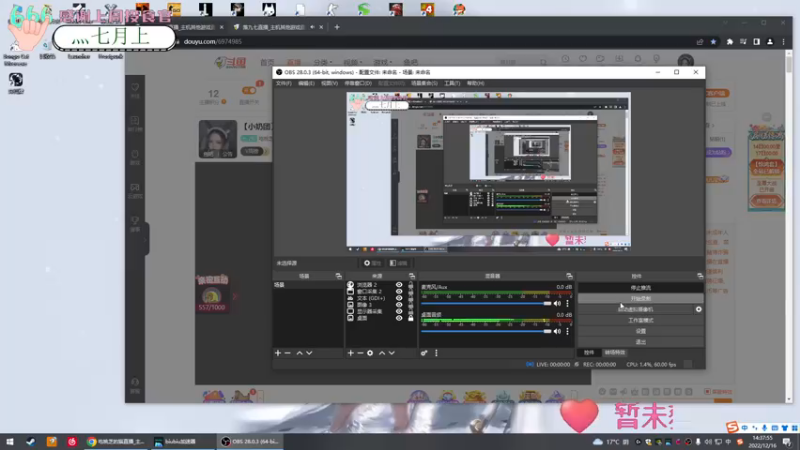Open source Filters button above Sources panel

(398, 263)
